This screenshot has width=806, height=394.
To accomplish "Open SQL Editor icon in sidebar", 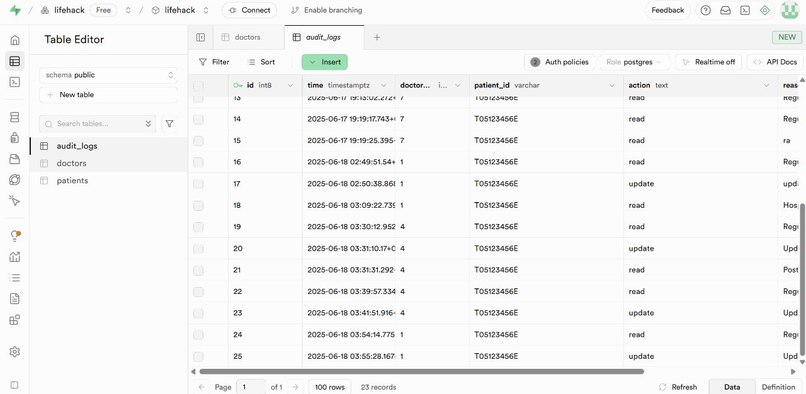I will tap(15, 82).
